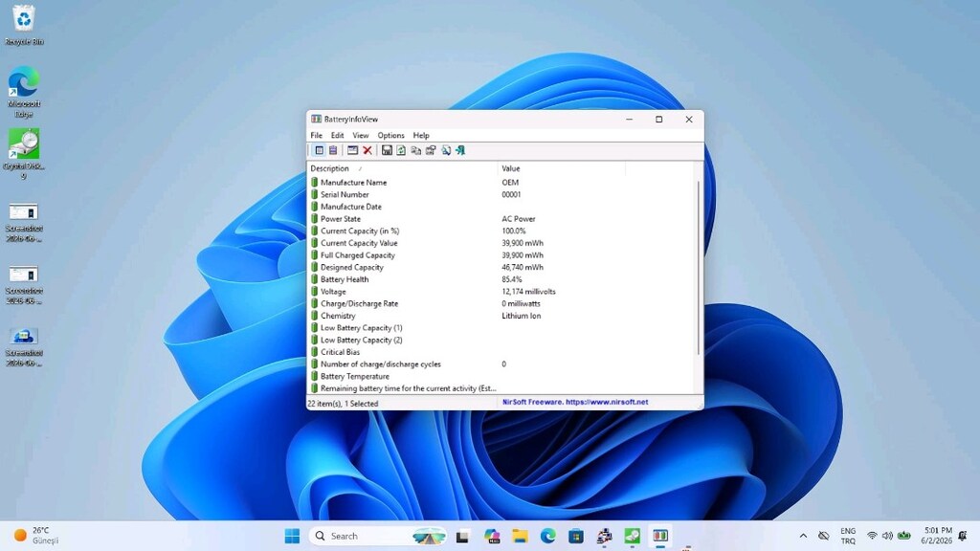
Task: Select the Microsoft Edge desktop shortcut
Action: click(24, 92)
